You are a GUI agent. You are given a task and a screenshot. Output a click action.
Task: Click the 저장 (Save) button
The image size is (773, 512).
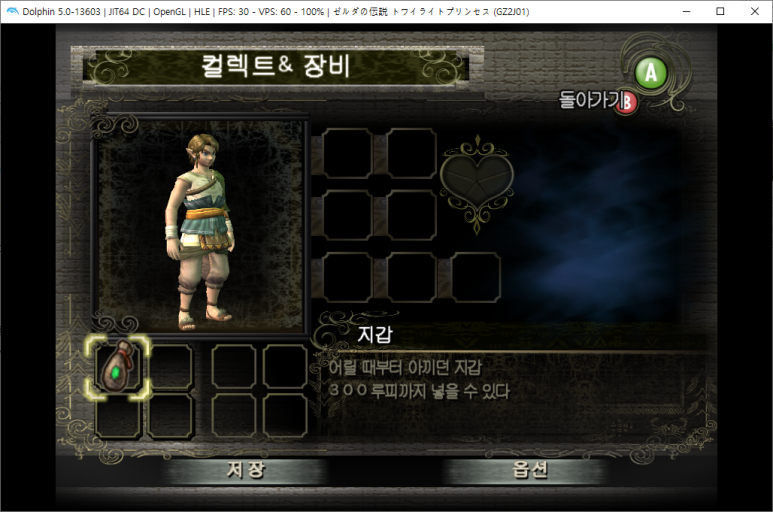(x=246, y=470)
